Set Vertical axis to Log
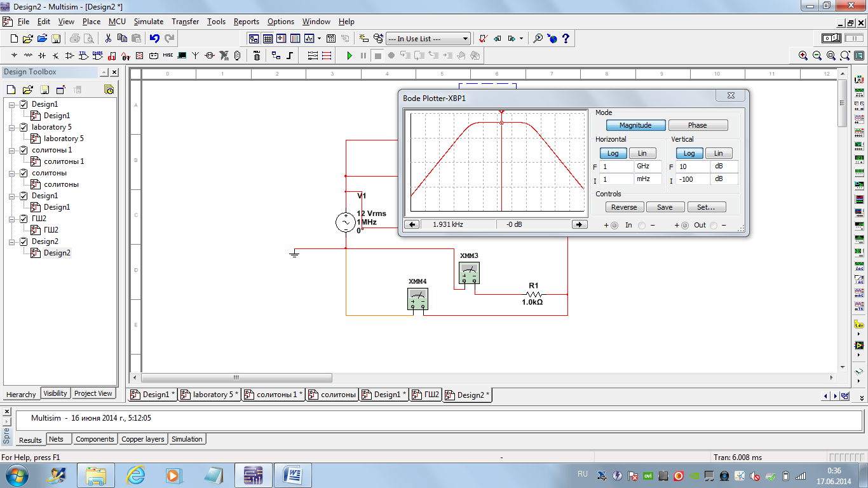Image resolution: width=868 pixels, height=488 pixels. point(689,153)
